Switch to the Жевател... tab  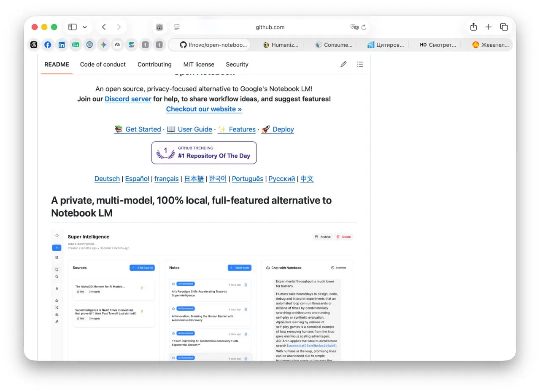coord(490,45)
